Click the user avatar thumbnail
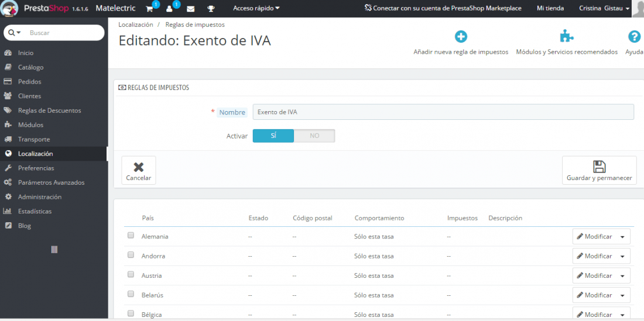The width and height of the screenshot is (644, 321). click(638, 8)
